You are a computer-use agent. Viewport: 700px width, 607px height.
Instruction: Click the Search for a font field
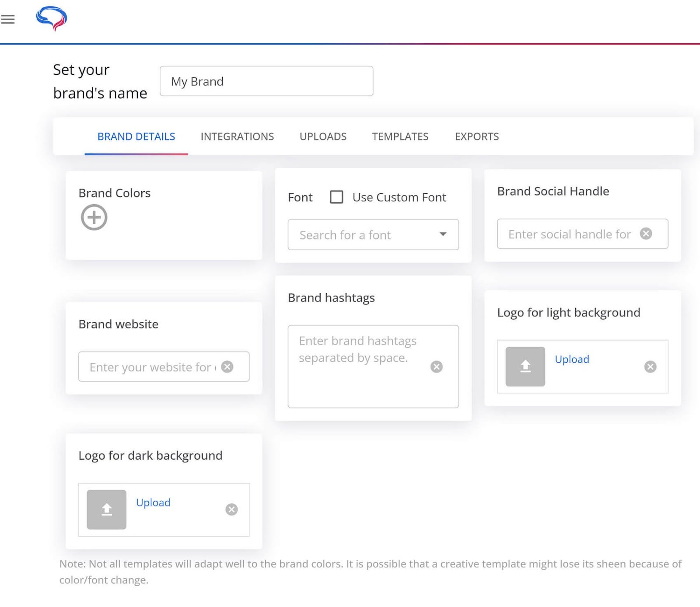(363, 235)
